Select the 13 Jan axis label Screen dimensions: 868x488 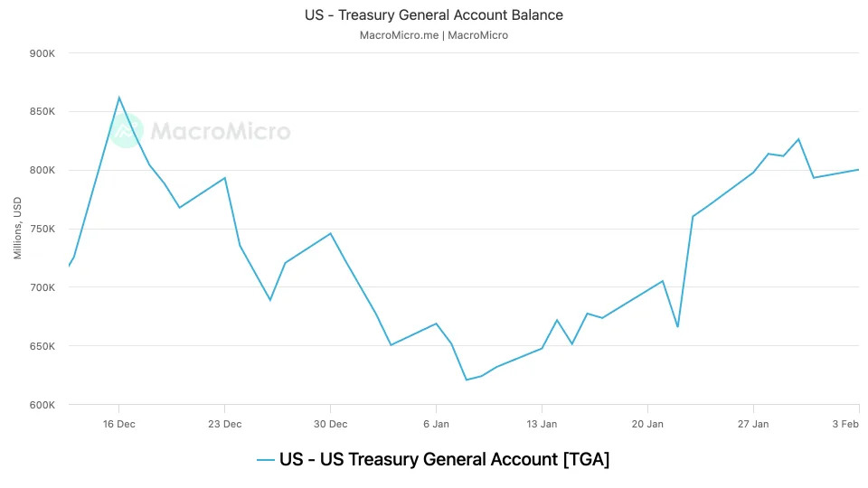tap(542, 424)
